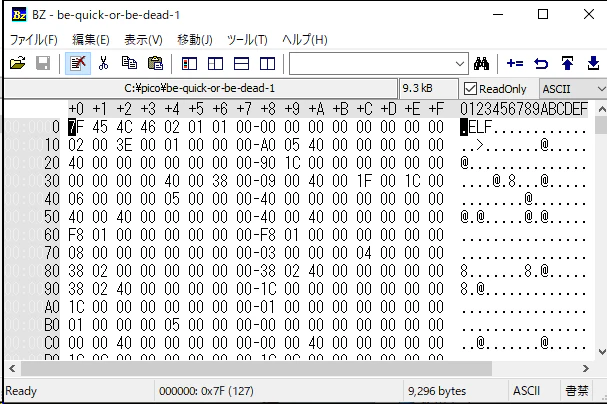Click the Save floppy disk icon

pyautogui.click(x=43, y=63)
